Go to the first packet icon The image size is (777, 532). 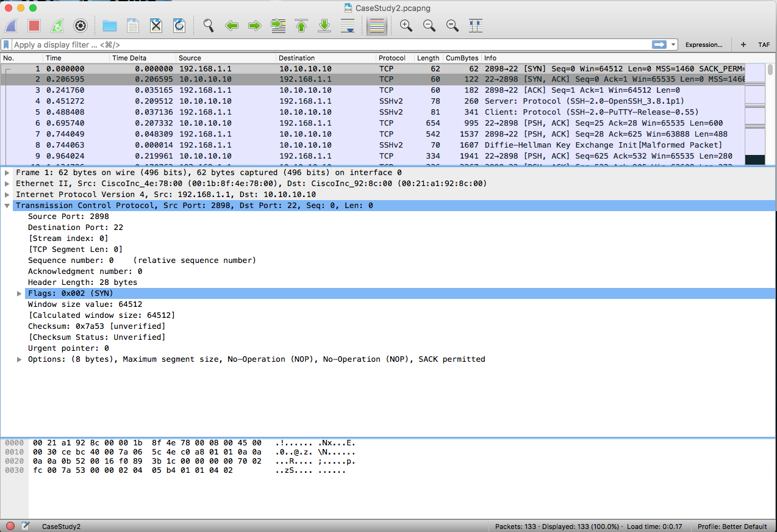click(x=301, y=26)
